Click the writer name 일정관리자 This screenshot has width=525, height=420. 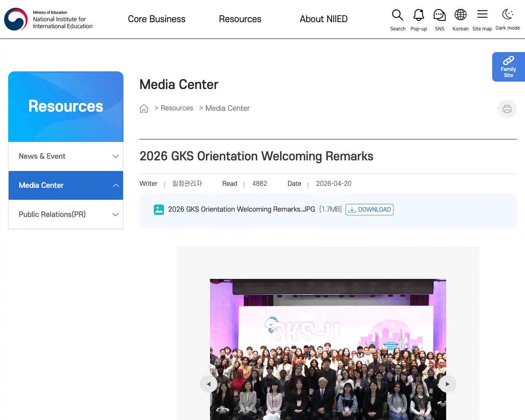[187, 183]
